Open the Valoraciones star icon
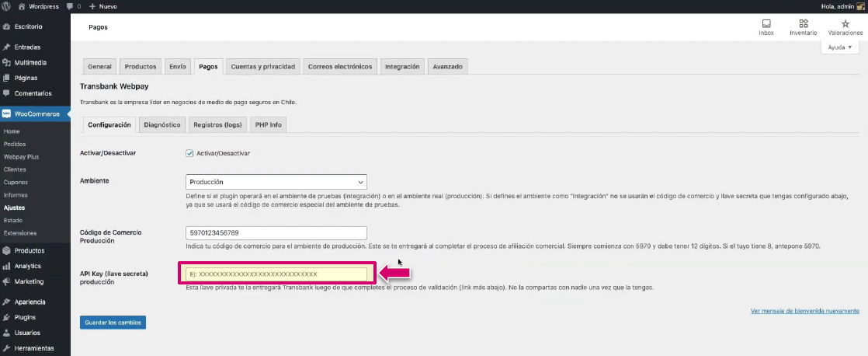The image size is (868, 356). pos(845,23)
